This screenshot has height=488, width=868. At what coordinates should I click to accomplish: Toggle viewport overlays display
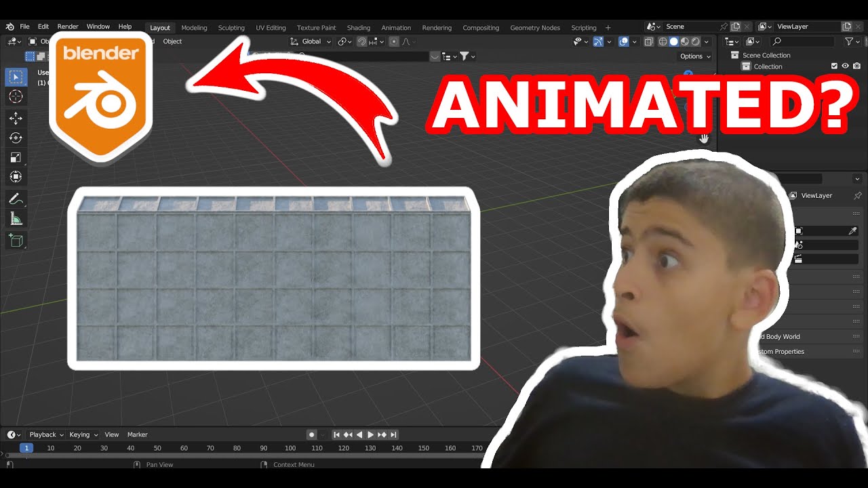tap(624, 41)
